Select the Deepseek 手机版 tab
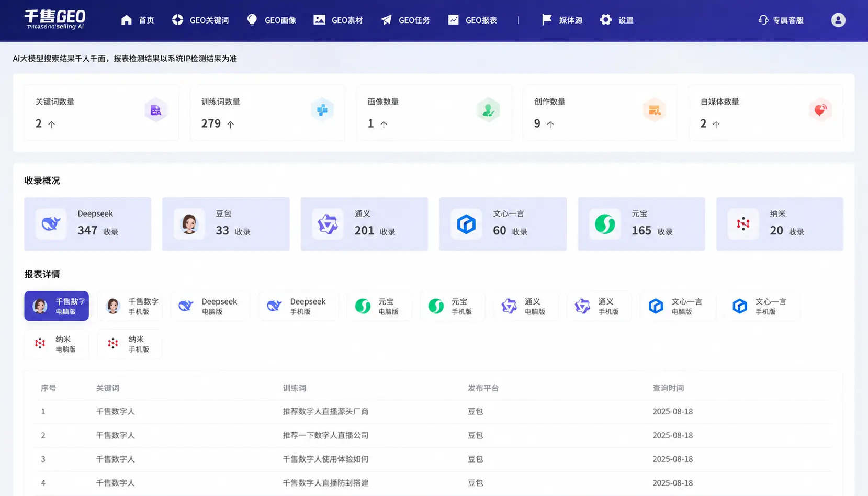The width and height of the screenshot is (868, 496). 299,306
